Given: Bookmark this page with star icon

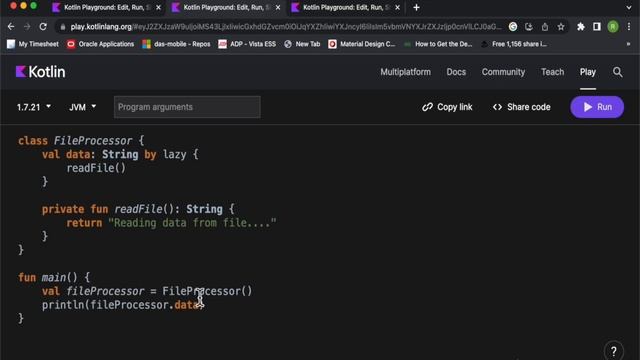Looking at the screenshot, I should [x=561, y=27].
